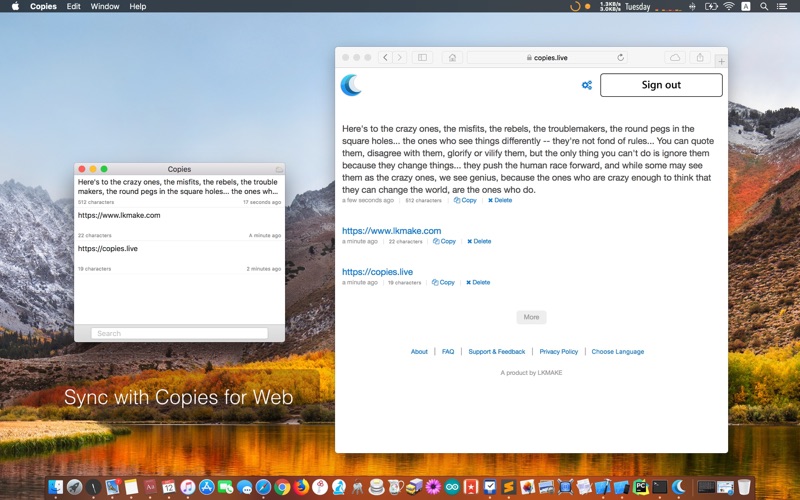
Task: Launch Google Chrome from the Dock
Action: tap(282, 487)
